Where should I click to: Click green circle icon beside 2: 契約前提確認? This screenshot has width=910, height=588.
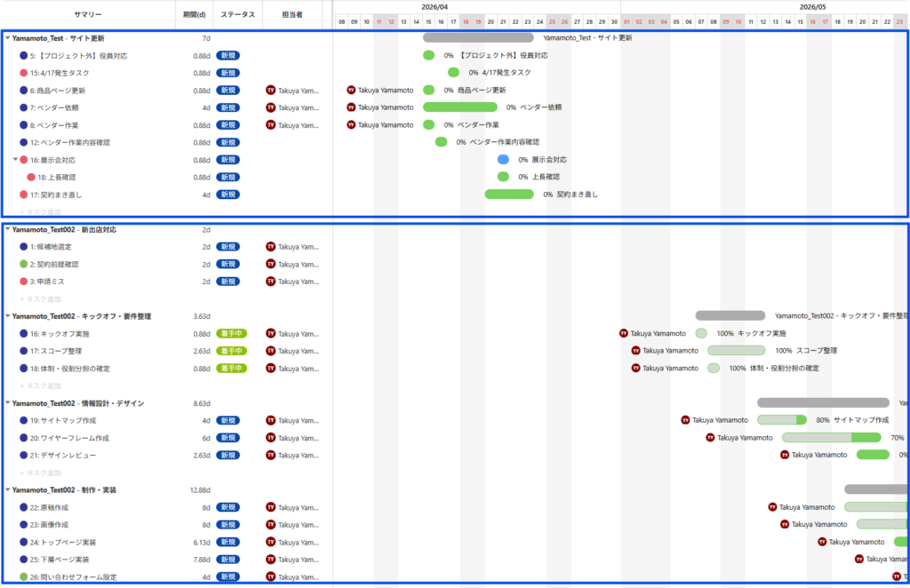(x=24, y=264)
